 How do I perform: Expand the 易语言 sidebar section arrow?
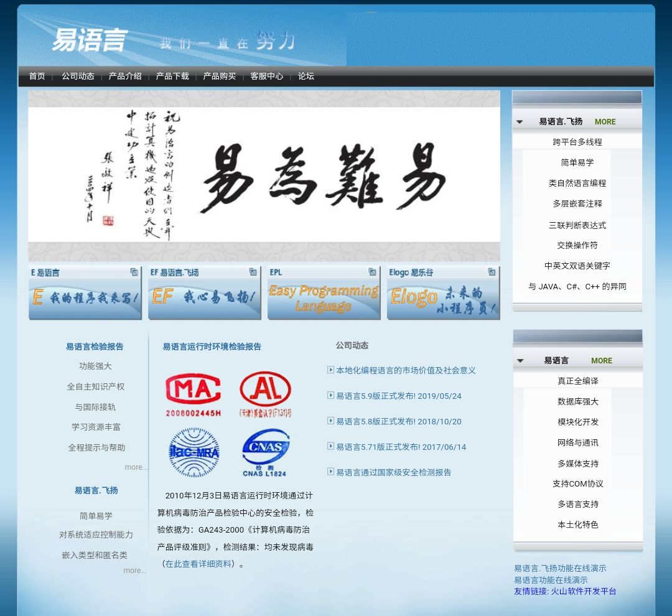click(x=520, y=361)
